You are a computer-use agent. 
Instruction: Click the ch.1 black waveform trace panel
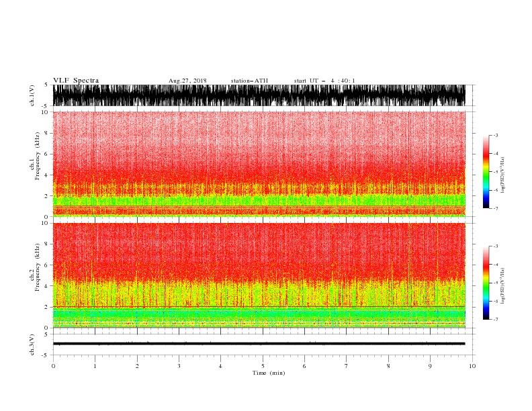pyautogui.click(x=259, y=95)
